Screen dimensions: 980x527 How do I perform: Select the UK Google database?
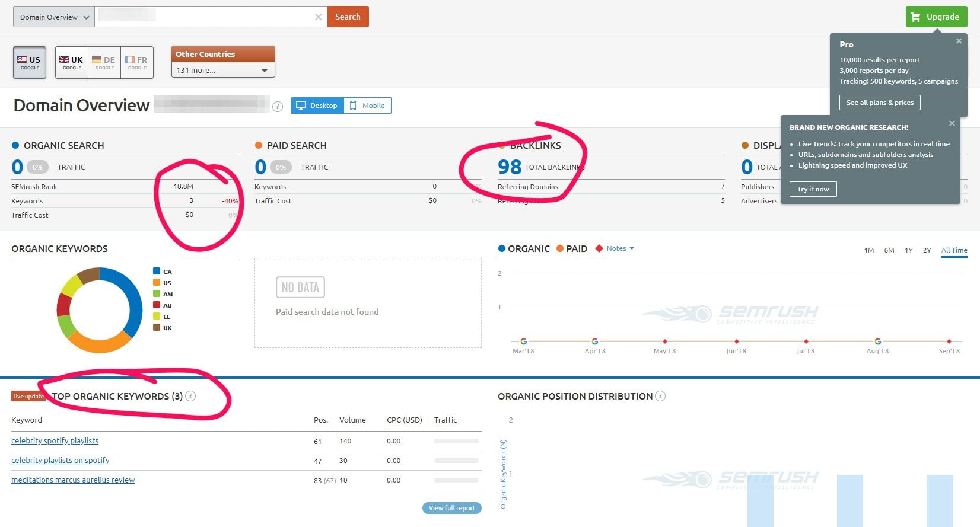pyautogui.click(x=72, y=62)
